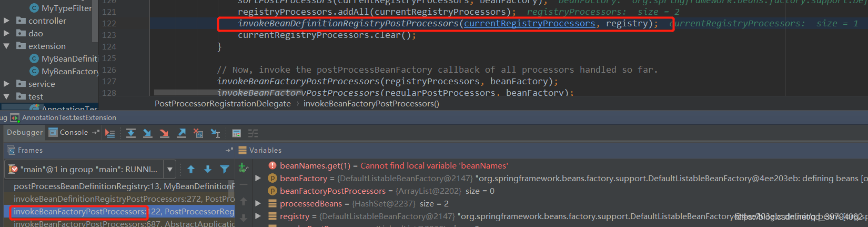Select postProcessBeanDefinitionRegistry:13 frame
This screenshot has width=868, height=227.
tap(119, 186)
